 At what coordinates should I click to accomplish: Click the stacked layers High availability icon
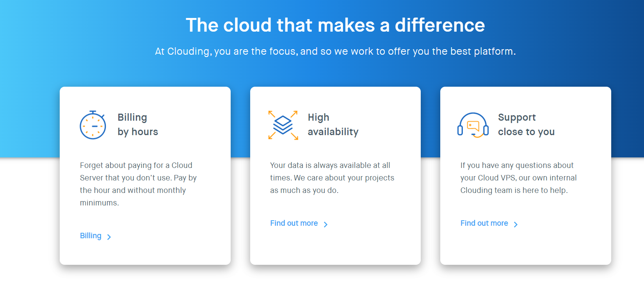283,125
